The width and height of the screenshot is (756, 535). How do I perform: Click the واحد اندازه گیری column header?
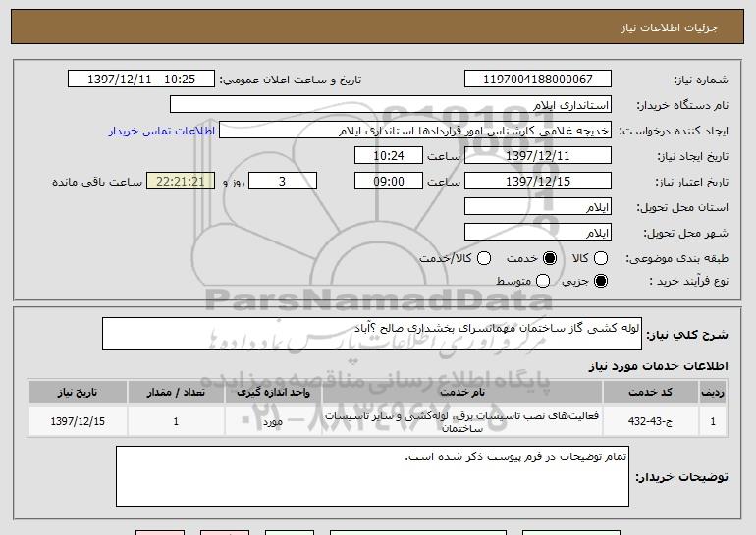[x=273, y=393]
